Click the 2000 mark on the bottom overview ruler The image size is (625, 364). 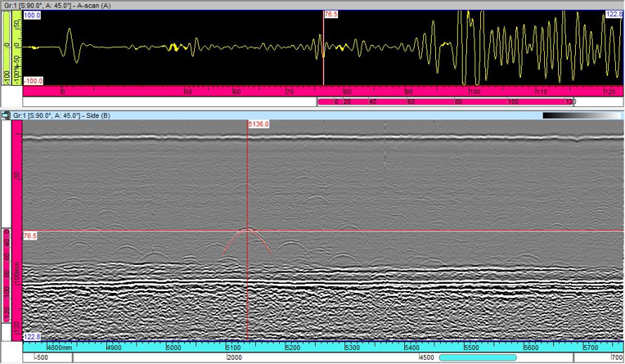[233, 358]
